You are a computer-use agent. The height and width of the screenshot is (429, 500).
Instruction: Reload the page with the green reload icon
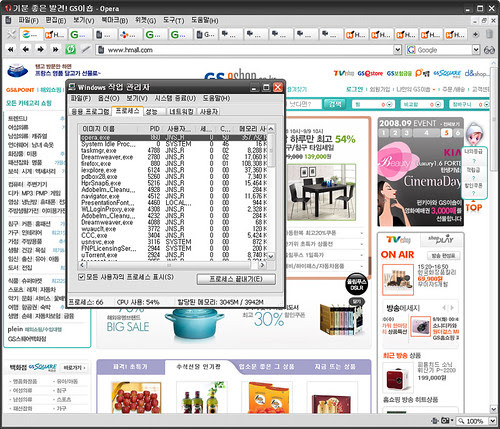(x=70, y=50)
